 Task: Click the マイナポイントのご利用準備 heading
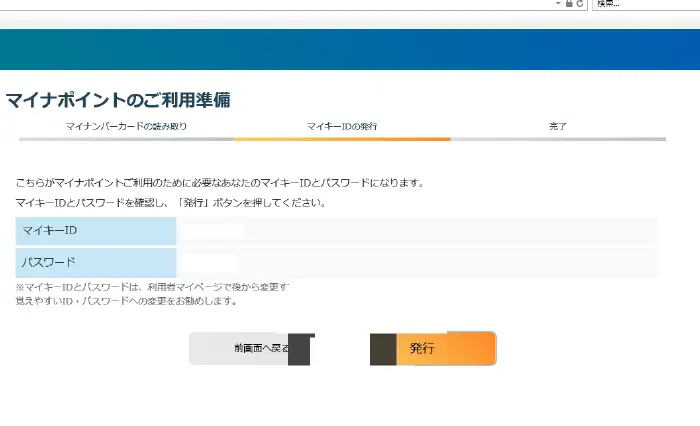118,100
